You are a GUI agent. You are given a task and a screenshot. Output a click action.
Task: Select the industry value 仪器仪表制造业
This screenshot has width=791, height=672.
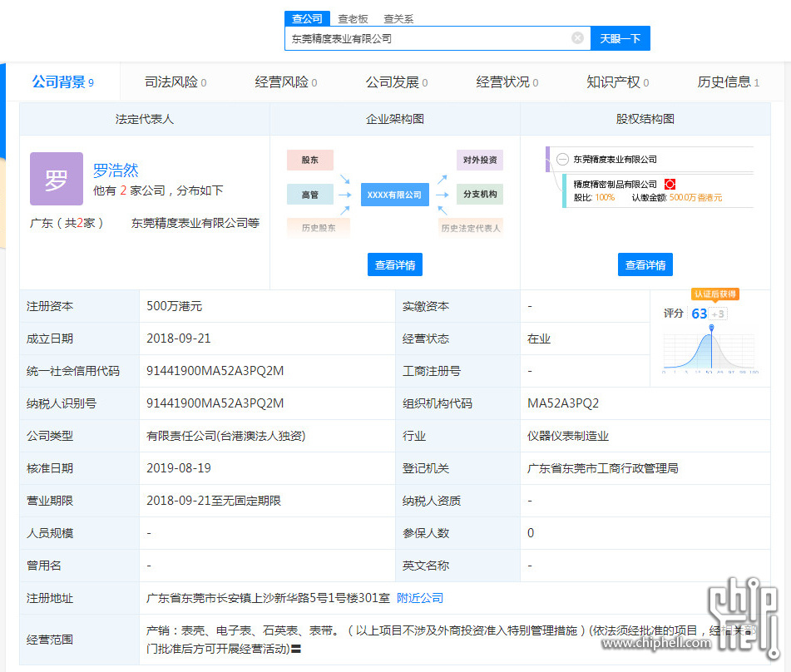click(x=568, y=436)
